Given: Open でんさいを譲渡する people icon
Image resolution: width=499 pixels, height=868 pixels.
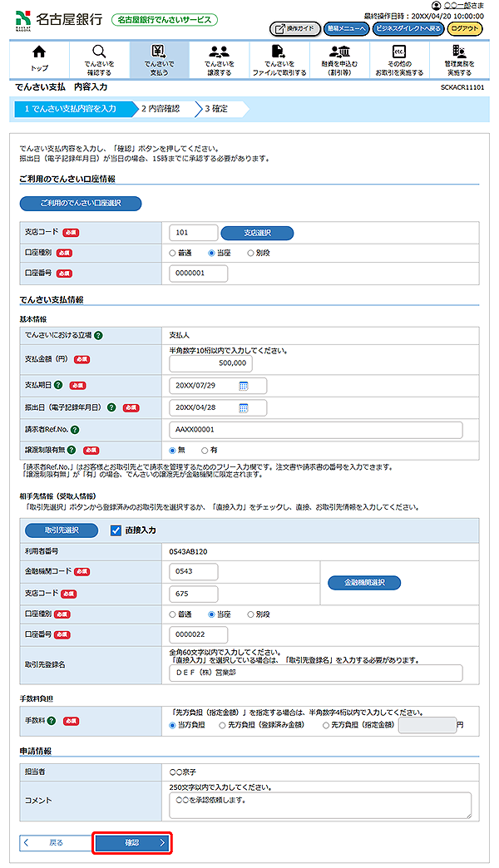Looking at the screenshot, I should 219,52.
